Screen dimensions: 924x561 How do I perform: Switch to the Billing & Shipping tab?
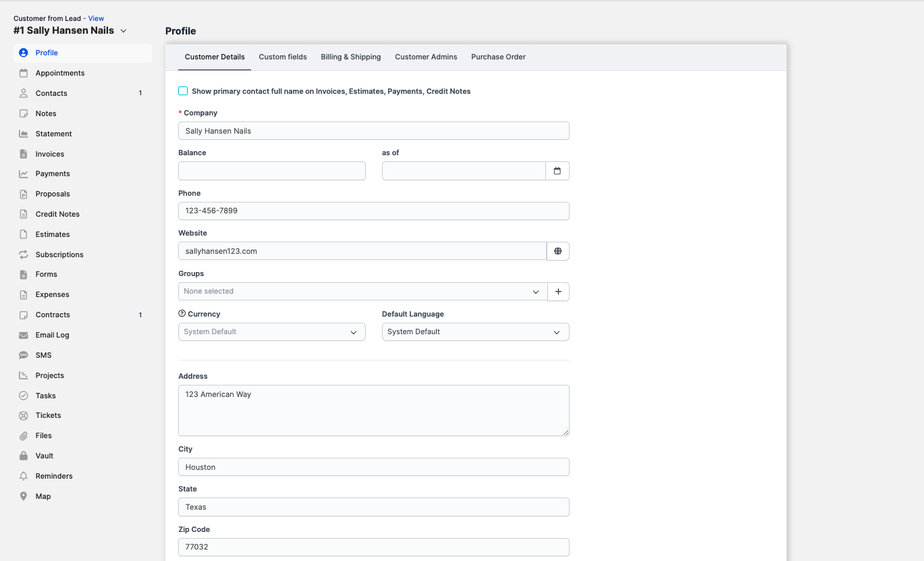(x=350, y=57)
